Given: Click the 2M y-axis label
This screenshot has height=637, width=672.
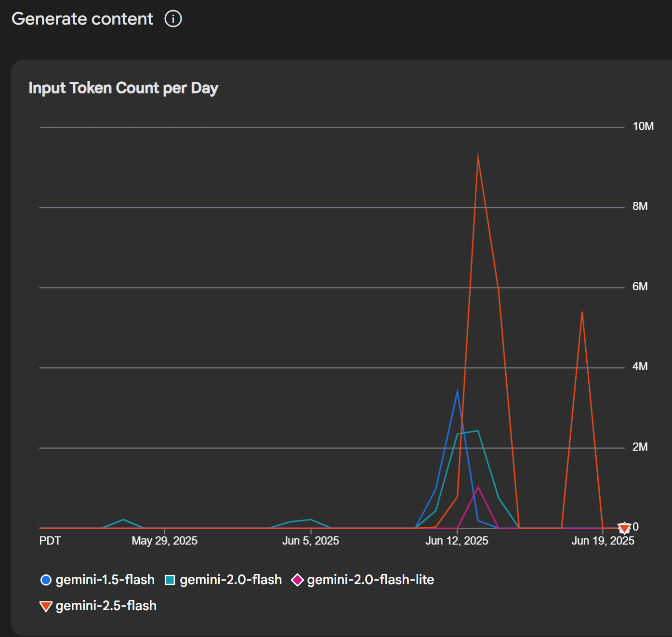Looking at the screenshot, I should (640, 447).
